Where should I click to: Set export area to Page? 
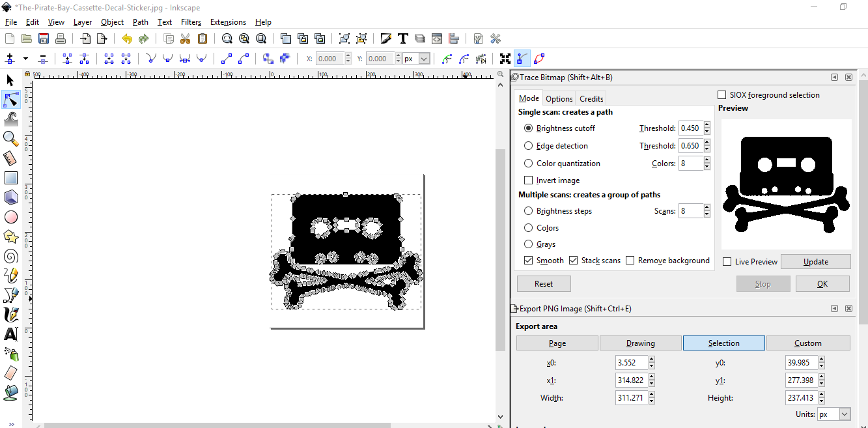[557, 343]
